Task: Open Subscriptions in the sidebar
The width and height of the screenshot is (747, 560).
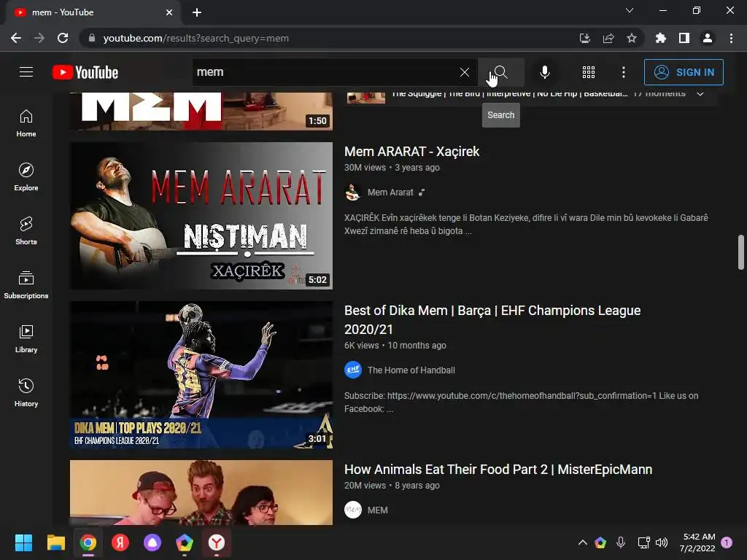Action: click(26, 285)
